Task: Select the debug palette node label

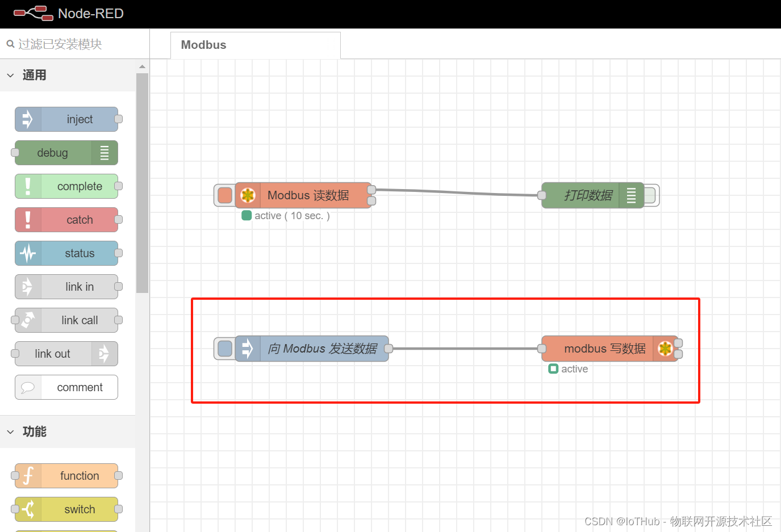Action: 52,153
